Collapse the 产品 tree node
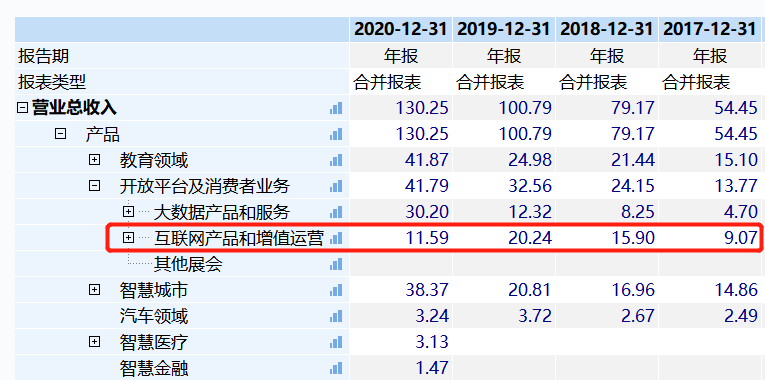 pyautogui.click(x=60, y=134)
